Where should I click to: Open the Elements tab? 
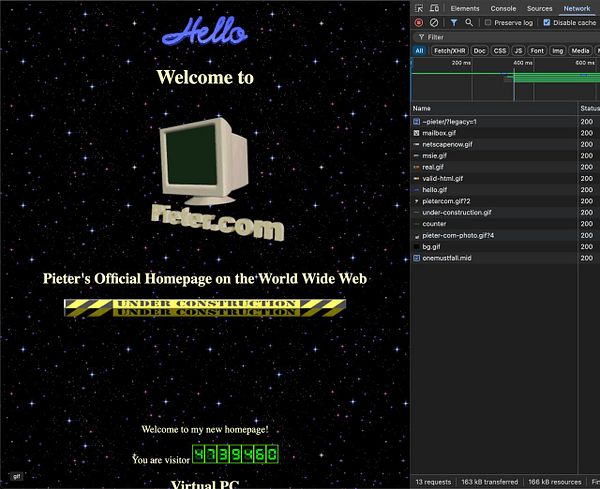pyautogui.click(x=465, y=8)
